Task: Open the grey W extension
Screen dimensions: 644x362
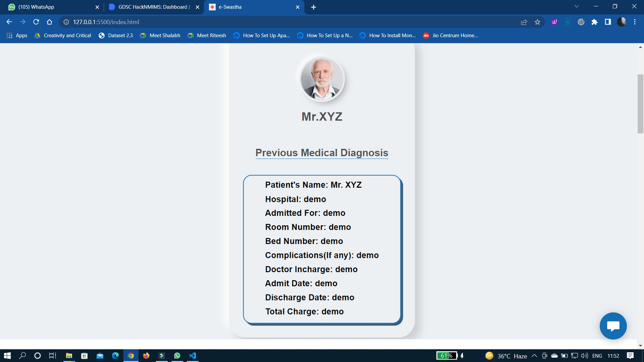Action: pos(581,22)
